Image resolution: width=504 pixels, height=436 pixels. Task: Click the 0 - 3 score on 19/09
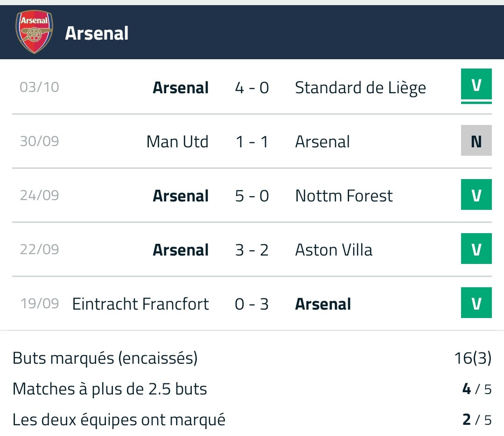(252, 304)
